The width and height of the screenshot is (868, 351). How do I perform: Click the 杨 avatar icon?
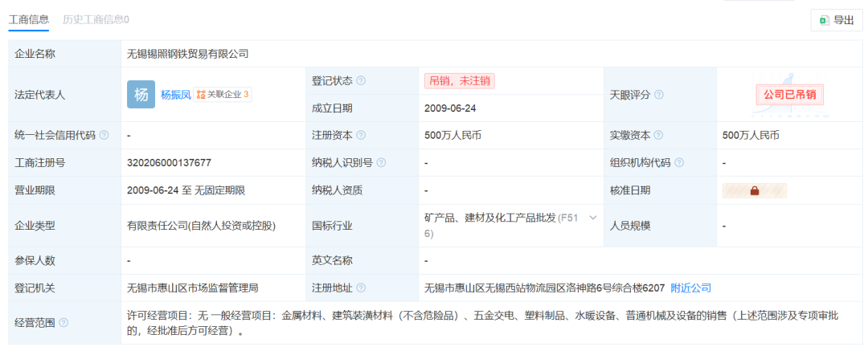pos(141,95)
